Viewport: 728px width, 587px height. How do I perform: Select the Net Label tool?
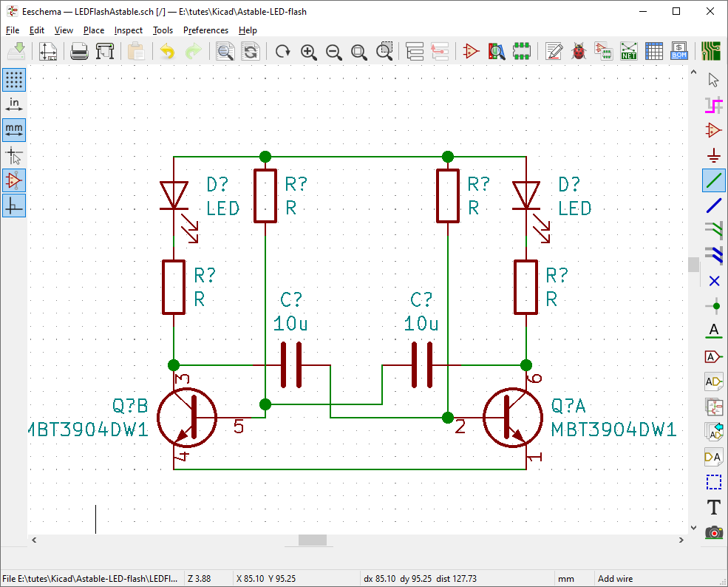(712, 330)
